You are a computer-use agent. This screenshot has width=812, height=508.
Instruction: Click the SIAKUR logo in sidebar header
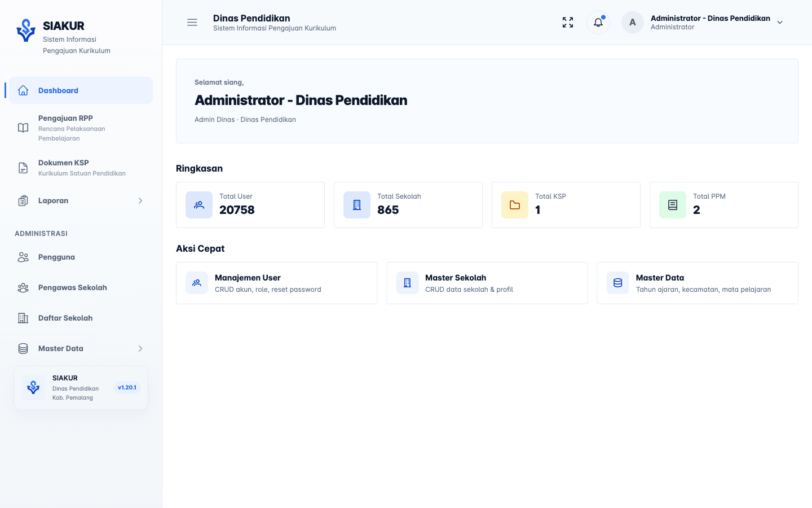pos(26,30)
